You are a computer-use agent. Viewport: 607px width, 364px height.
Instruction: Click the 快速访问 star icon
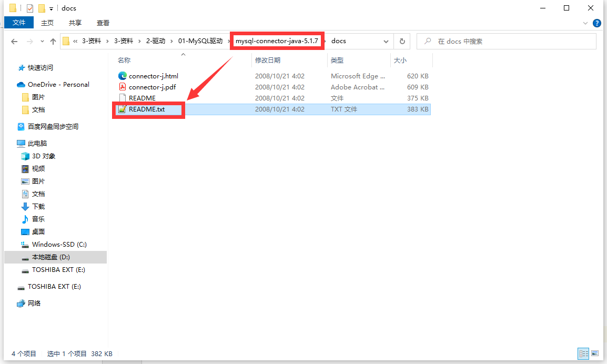pyautogui.click(x=21, y=68)
